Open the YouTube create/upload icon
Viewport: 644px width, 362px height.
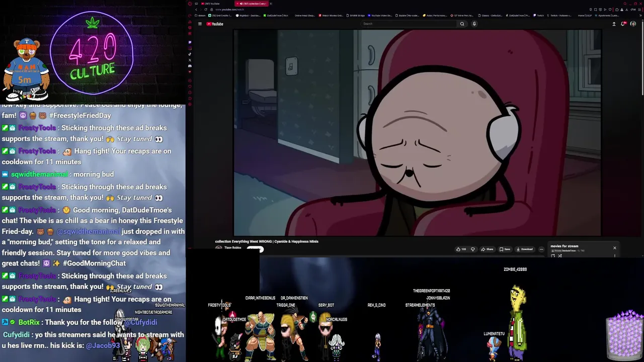pos(614,24)
